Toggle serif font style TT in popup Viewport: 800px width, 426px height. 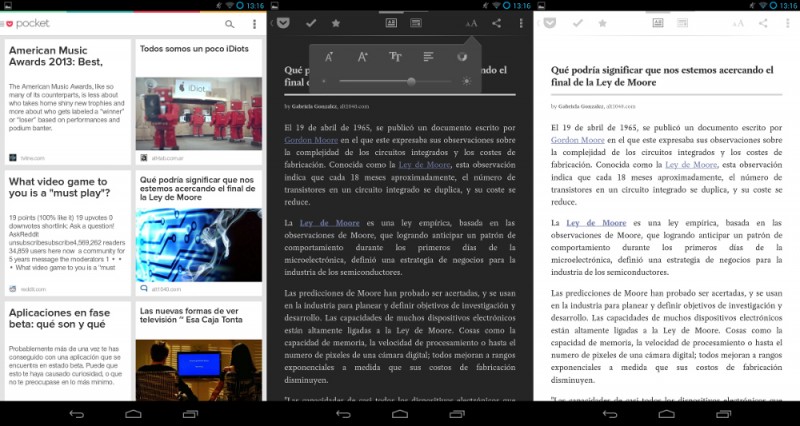tap(395, 57)
